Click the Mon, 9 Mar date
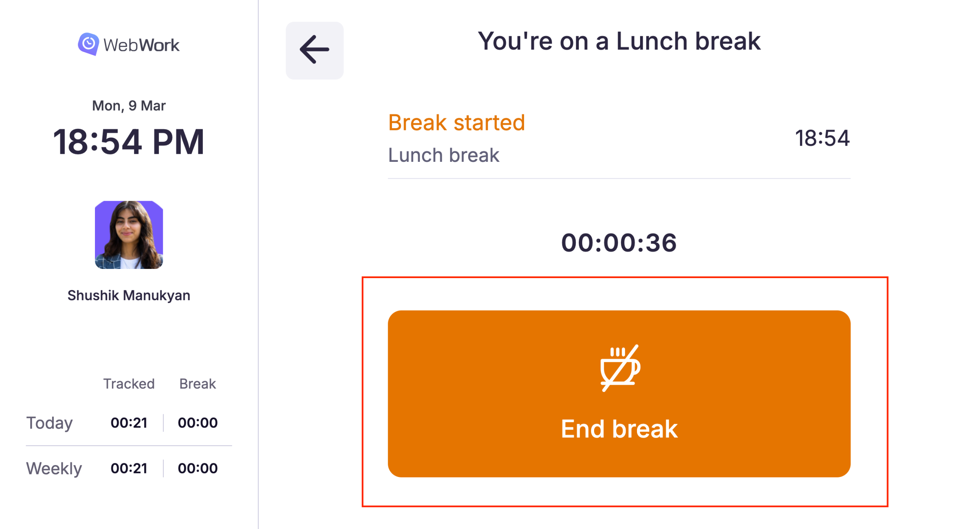 pos(129,106)
